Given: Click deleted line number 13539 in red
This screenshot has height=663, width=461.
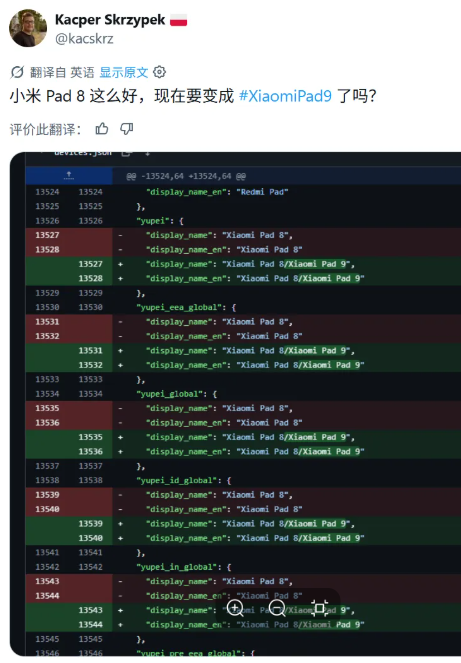Looking at the screenshot, I should [x=47, y=495].
